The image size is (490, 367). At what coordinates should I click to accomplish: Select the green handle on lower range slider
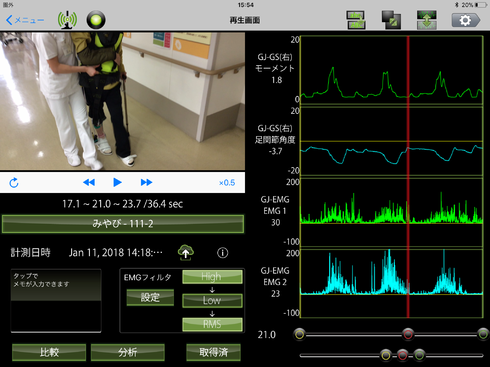[x=419, y=355]
